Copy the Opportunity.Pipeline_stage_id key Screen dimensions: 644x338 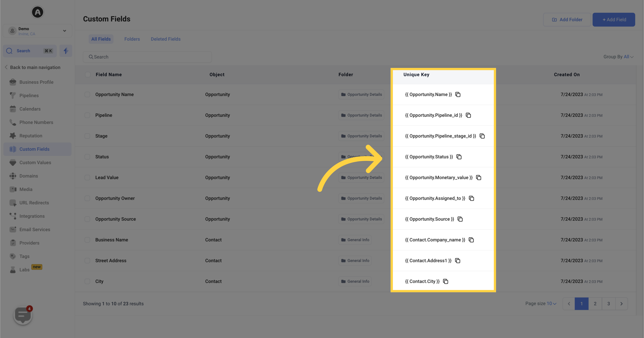pos(482,136)
